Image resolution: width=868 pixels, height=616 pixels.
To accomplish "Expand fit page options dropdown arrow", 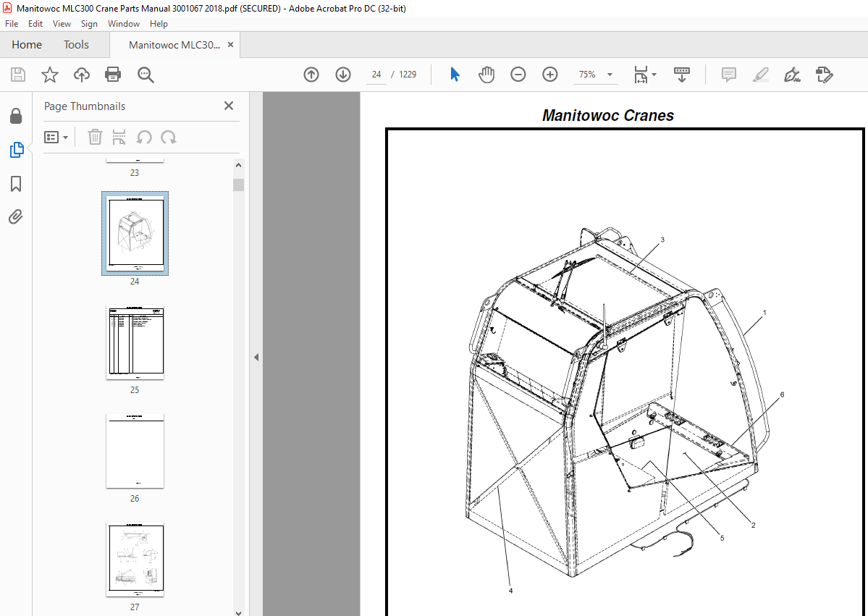I will pyautogui.click(x=654, y=75).
